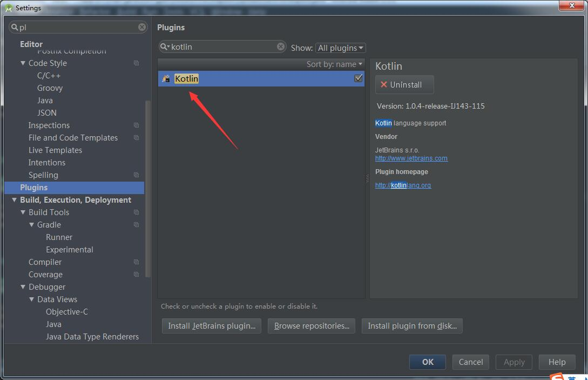
Task: Open the kotlinlang.org homepage link
Action: click(x=403, y=185)
